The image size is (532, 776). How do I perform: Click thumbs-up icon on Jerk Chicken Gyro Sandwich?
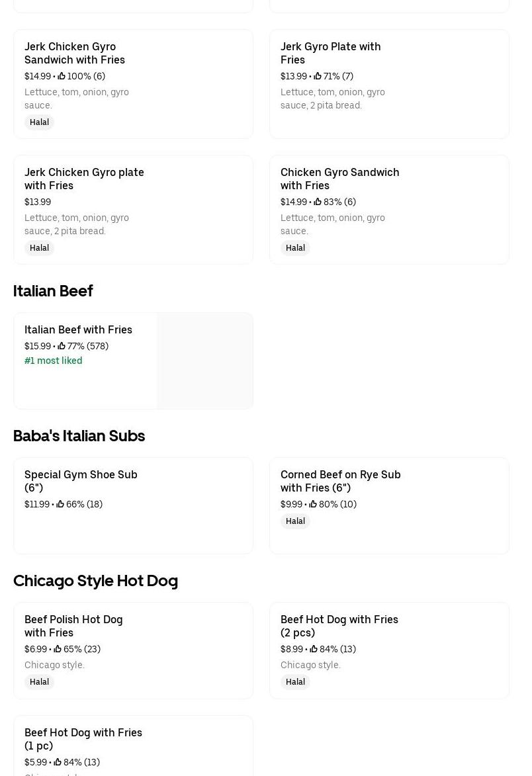(62, 76)
